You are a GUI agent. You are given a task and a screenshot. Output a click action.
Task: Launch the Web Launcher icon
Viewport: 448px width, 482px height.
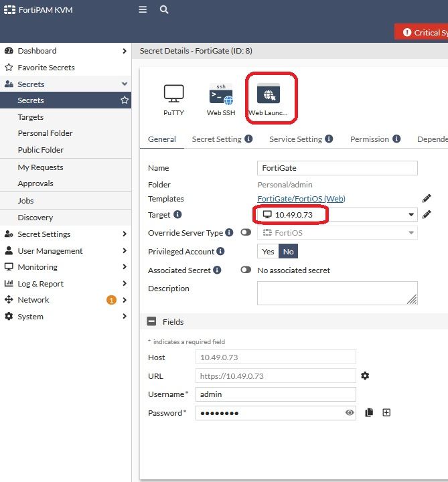tap(269, 94)
